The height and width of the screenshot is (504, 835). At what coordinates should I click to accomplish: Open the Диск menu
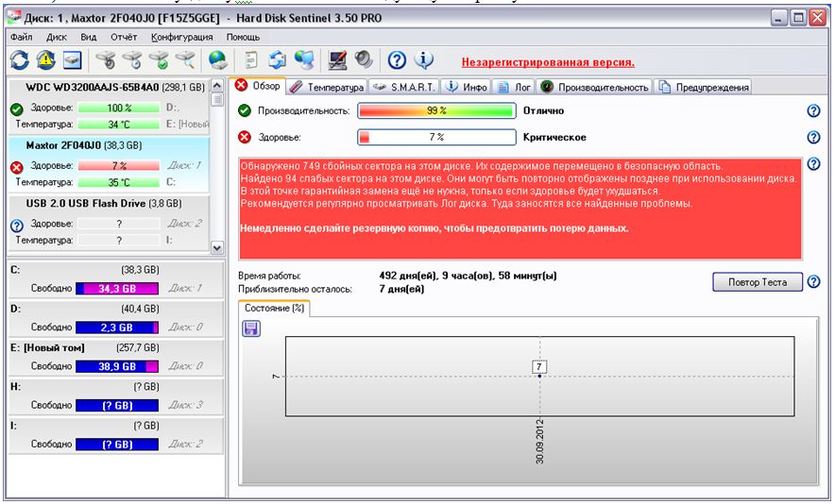(57, 37)
